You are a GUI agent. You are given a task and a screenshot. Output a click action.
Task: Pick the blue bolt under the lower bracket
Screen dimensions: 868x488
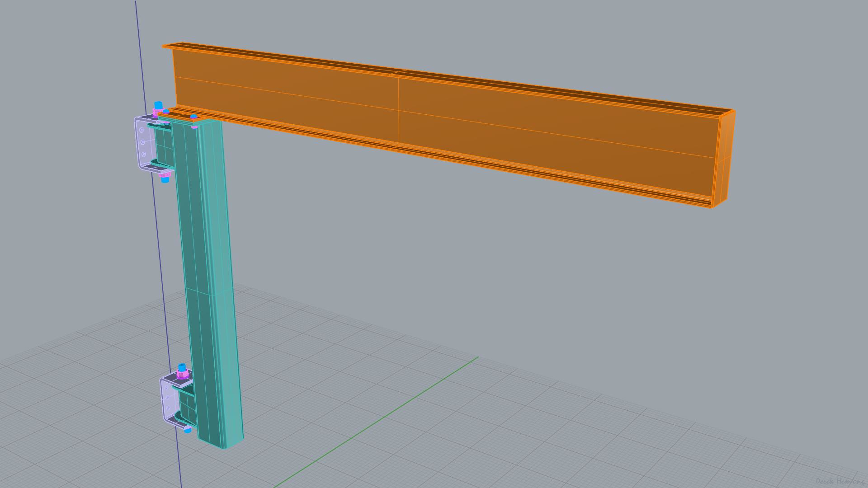click(188, 430)
